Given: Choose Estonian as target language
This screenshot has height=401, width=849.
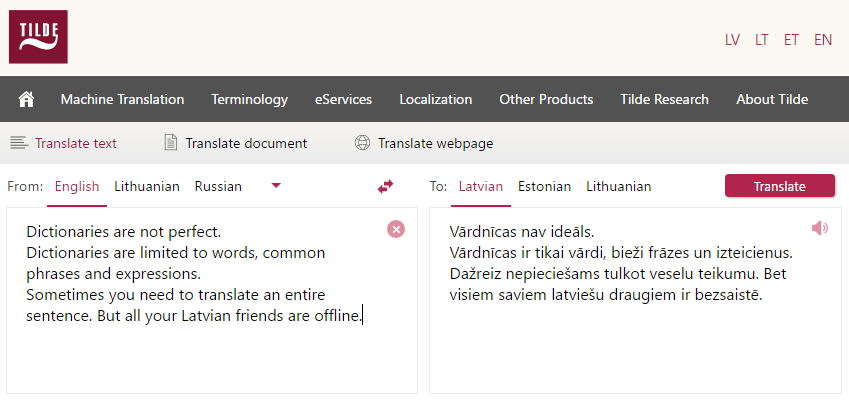Looking at the screenshot, I should 544,187.
